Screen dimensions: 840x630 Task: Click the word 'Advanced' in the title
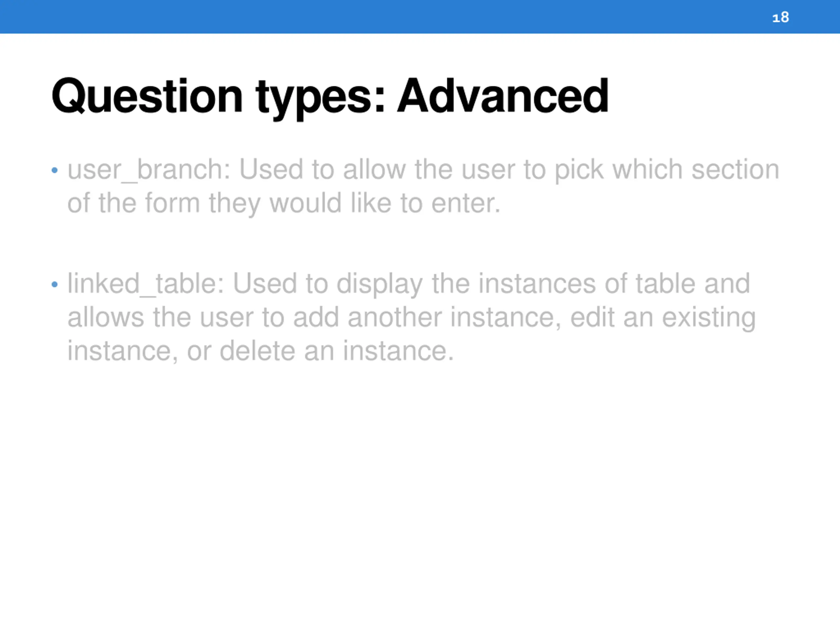pyautogui.click(x=502, y=96)
